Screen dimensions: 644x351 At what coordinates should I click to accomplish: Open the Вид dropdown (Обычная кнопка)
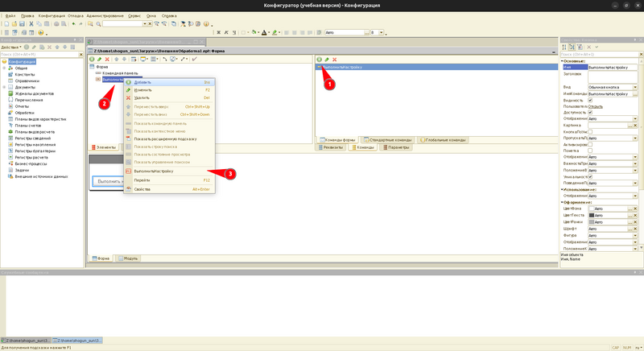[635, 88]
